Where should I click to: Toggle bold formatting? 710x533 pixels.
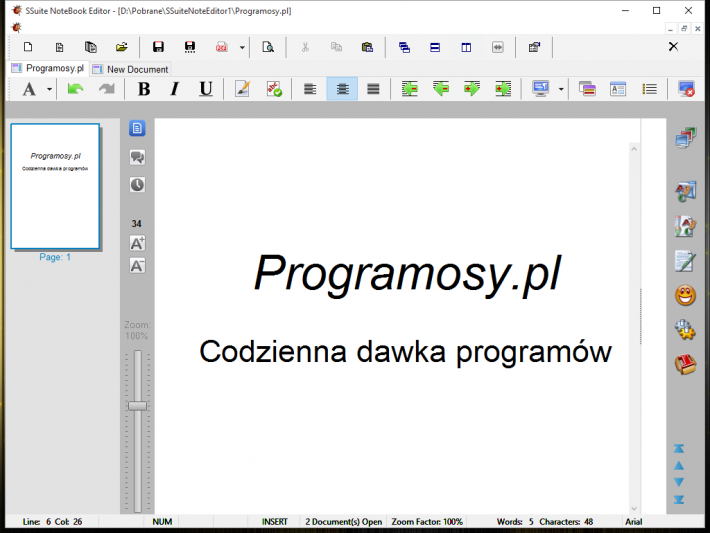point(144,89)
